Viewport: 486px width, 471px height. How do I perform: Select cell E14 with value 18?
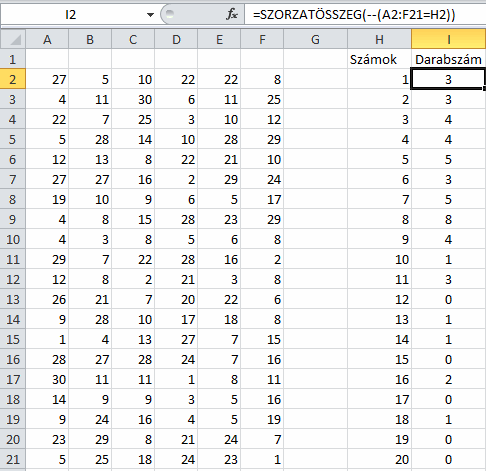pyautogui.click(x=219, y=319)
